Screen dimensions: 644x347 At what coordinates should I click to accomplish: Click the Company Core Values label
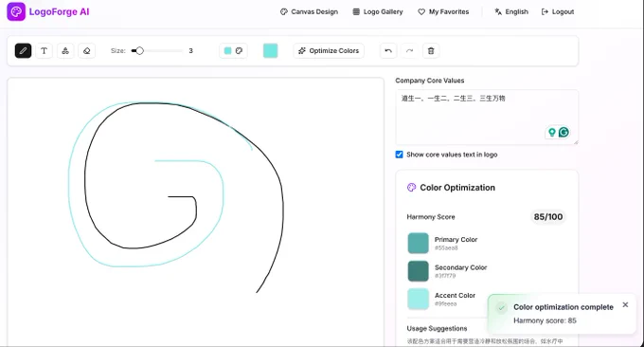point(430,81)
